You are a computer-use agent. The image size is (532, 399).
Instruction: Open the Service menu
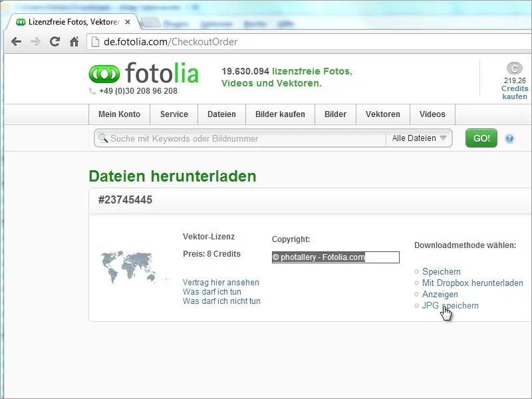pos(174,114)
